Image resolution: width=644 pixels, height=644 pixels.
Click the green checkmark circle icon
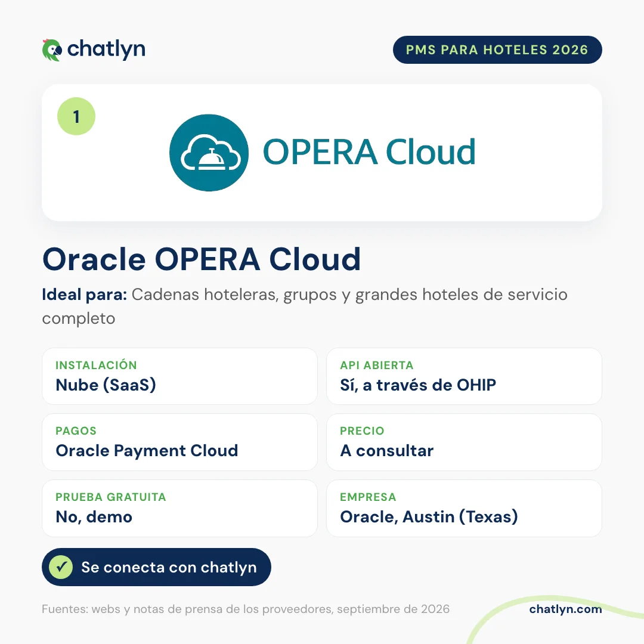[61, 567]
